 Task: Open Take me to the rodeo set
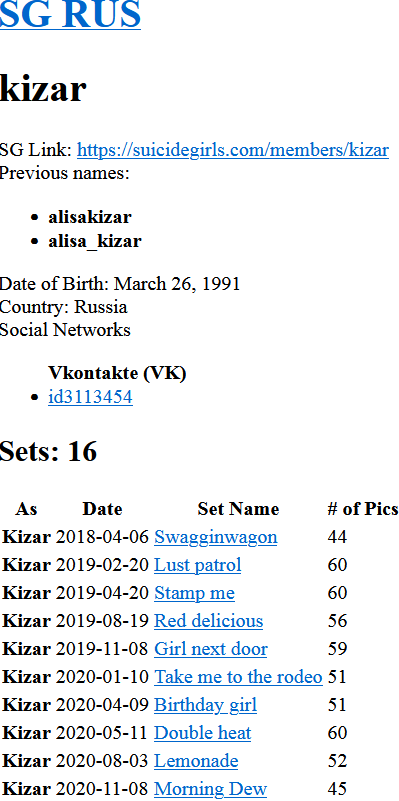coord(238,677)
